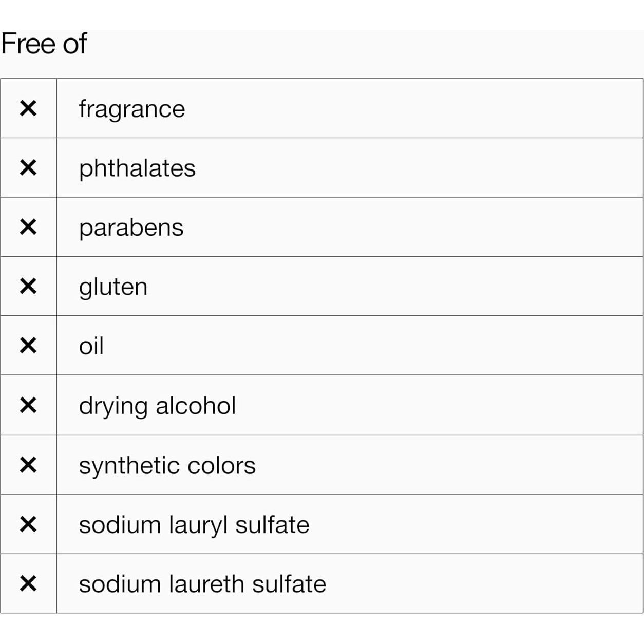
Task: Click the 'parabens' text label
Action: pos(131,228)
